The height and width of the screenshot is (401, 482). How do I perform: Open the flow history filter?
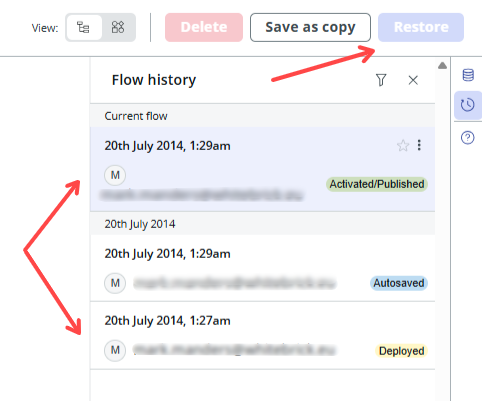381,80
